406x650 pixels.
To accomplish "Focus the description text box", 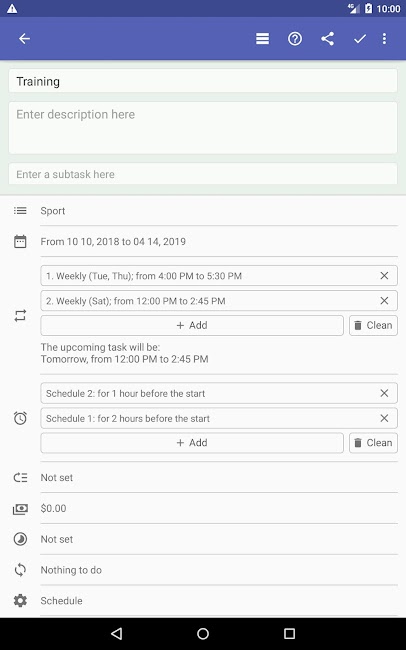I will click(x=203, y=128).
